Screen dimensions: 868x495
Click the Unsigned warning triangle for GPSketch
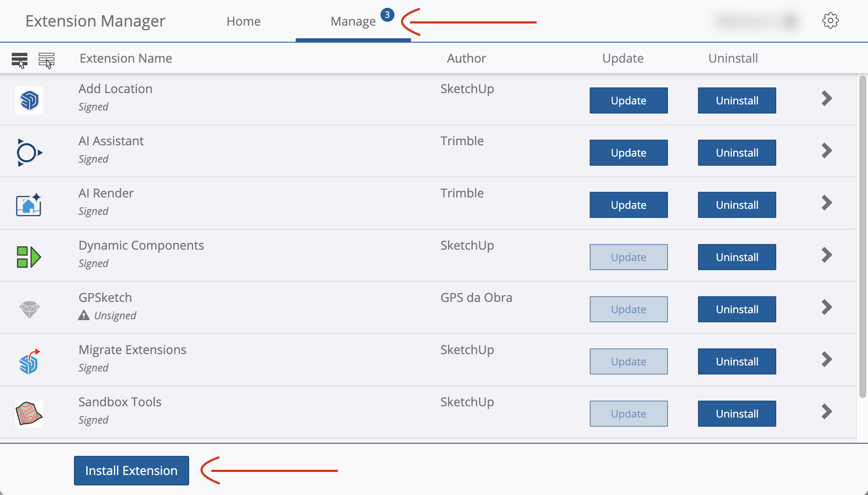pyautogui.click(x=84, y=315)
